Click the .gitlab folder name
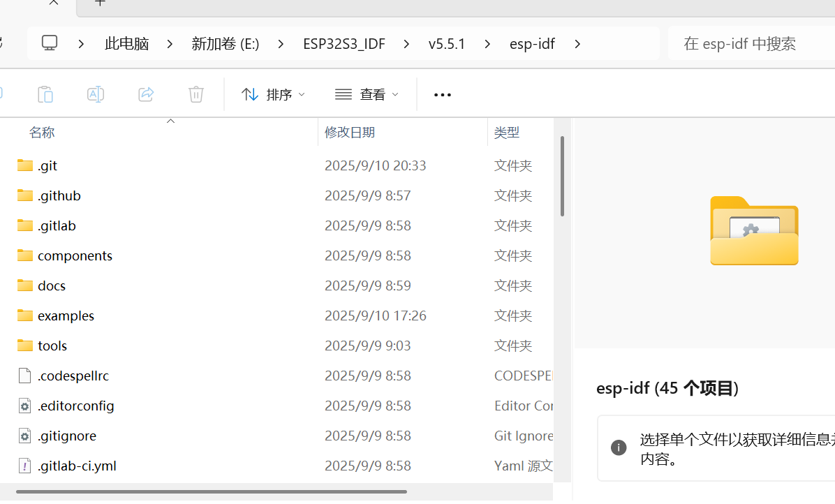The image size is (835, 504). [x=57, y=225]
